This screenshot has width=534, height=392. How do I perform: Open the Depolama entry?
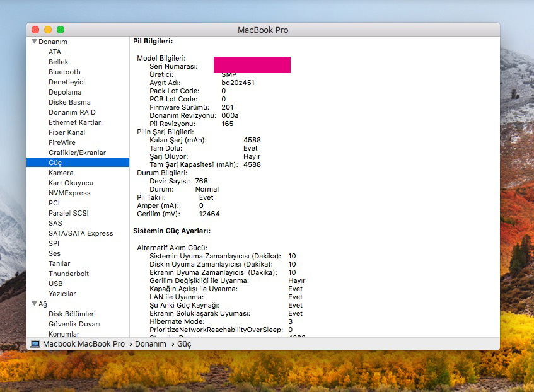65,92
